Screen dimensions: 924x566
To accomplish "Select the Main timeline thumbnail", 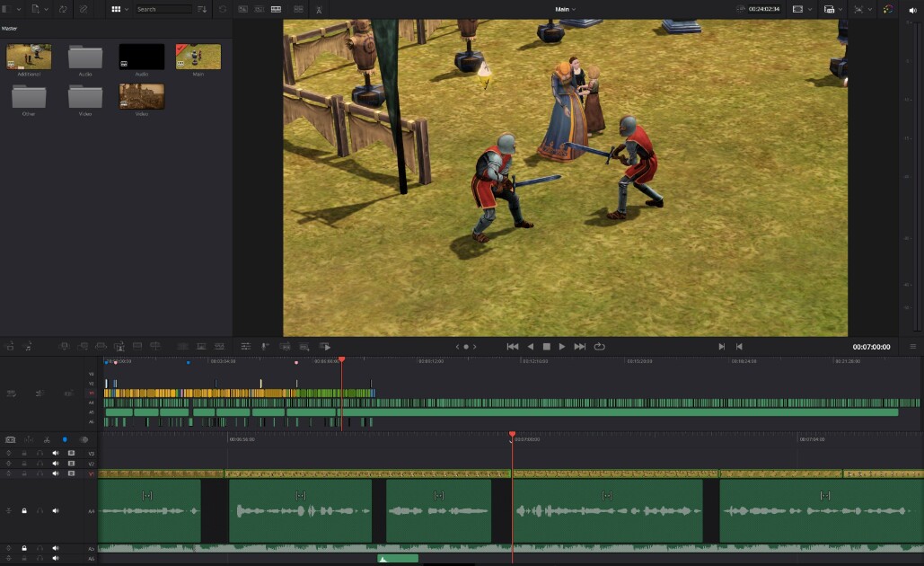I will (x=198, y=57).
